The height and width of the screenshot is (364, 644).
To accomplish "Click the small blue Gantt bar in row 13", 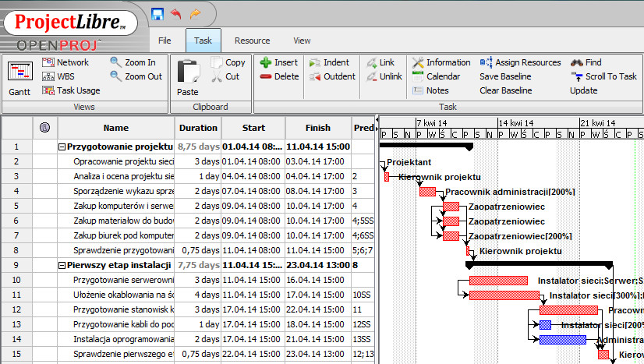I will click(x=545, y=325).
